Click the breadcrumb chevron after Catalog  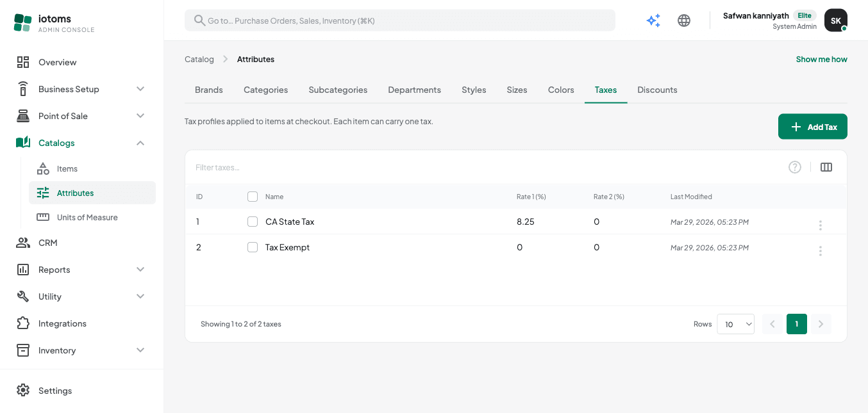(226, 59)
